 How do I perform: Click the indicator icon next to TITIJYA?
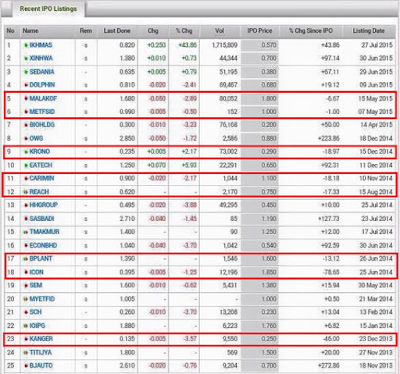26,353
